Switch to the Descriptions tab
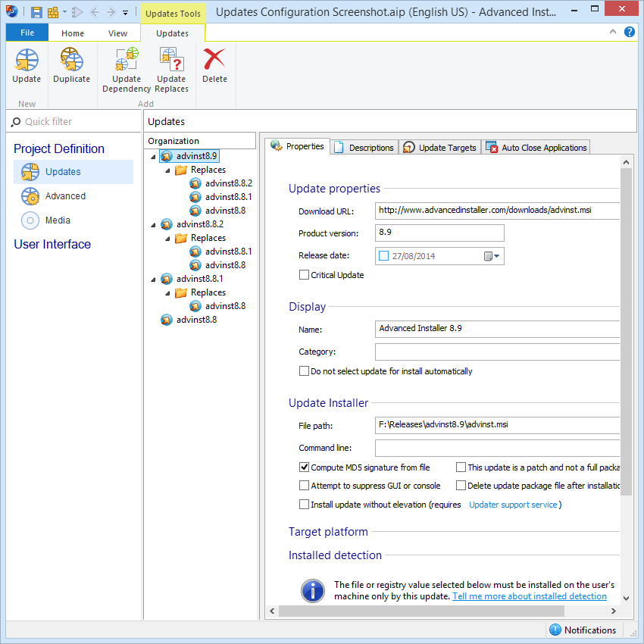The image size is (644, 644). [364, 148]
